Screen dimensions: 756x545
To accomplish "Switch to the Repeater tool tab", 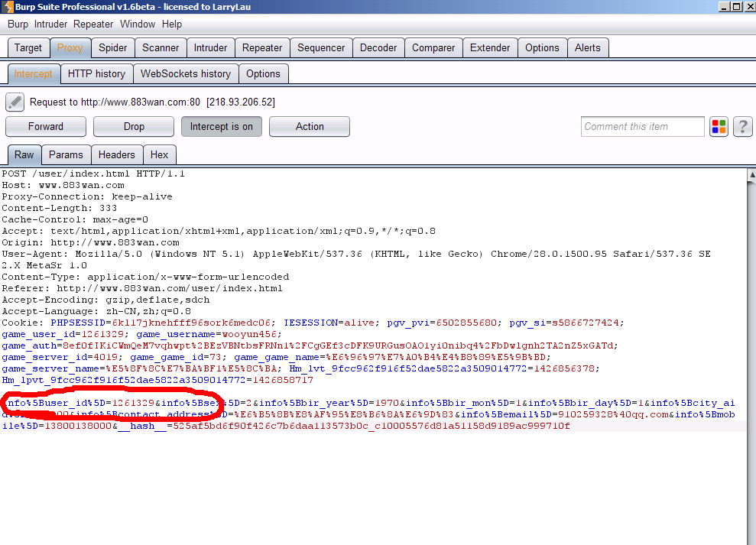I will click(x=261, y=47).
